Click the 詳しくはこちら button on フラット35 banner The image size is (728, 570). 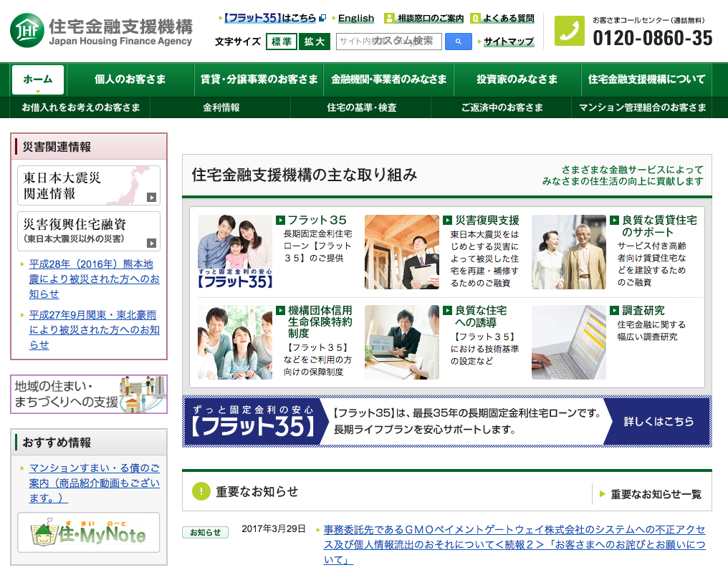tap(658, 422)
